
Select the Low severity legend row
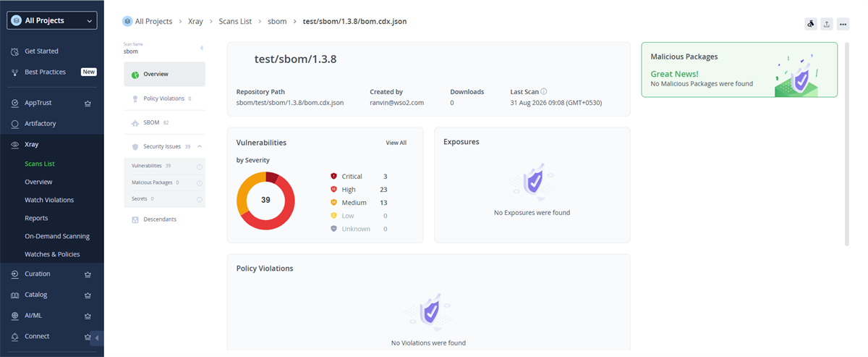pos(359,216)
